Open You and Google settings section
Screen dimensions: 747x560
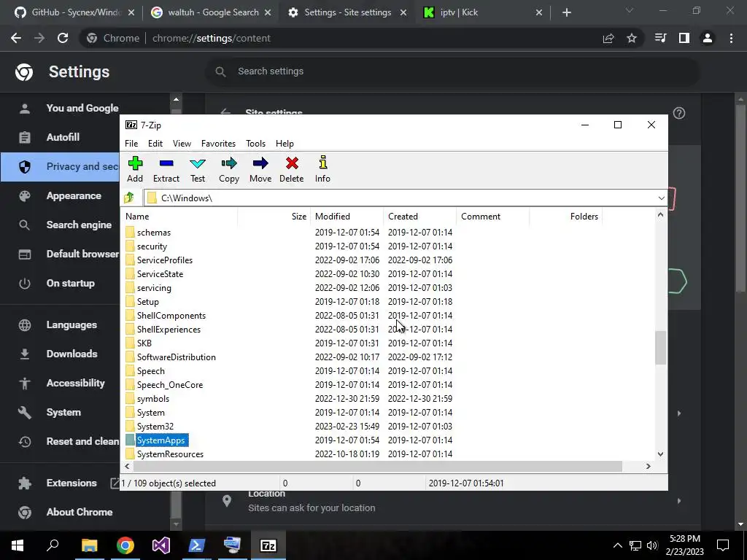pyautogui.click(x=85, y=108)
